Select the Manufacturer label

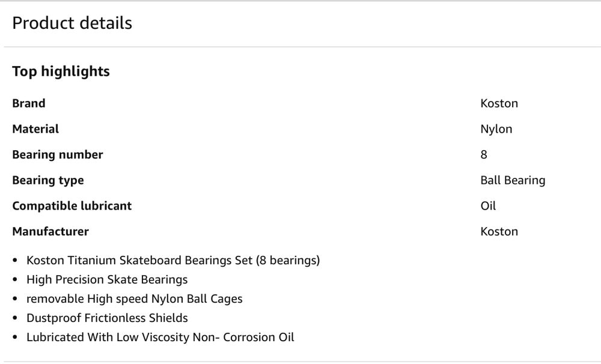pos(50,232)
